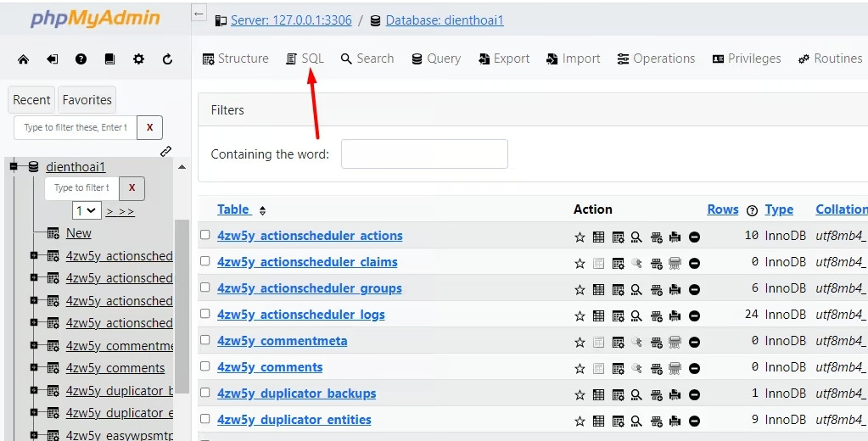Search icon in actionscheduler_logs row
Image resolution: width=868 pixels, height=441 pixels.
tap(636, 316)
